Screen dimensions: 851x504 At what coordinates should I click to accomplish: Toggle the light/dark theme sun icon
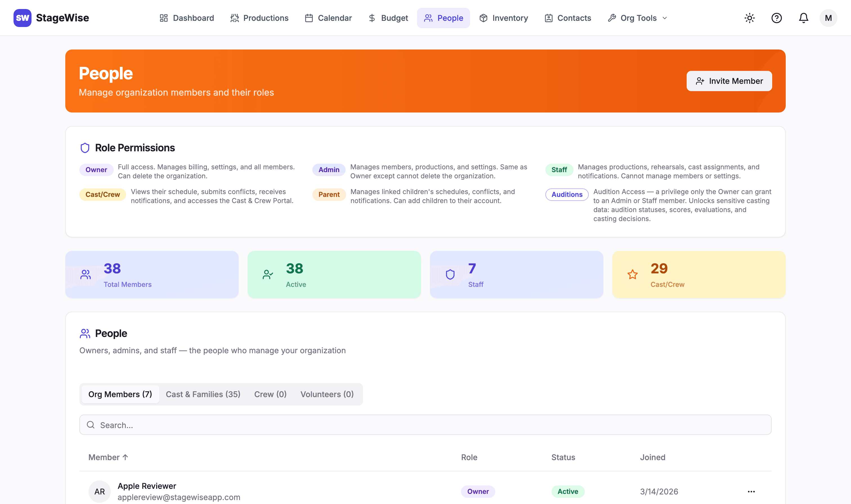pyautogui.click(x=749, y=18)
